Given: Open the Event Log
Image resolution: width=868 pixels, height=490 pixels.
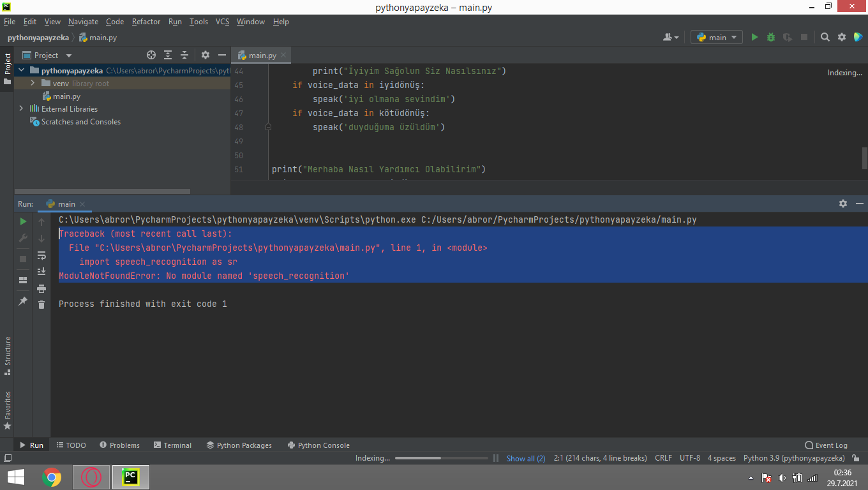Looking at the screenshot, I should click(827, 445).
